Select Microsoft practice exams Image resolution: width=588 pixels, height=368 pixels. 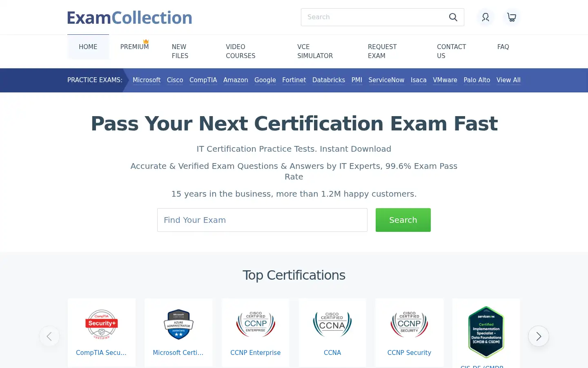click(147, 80)
